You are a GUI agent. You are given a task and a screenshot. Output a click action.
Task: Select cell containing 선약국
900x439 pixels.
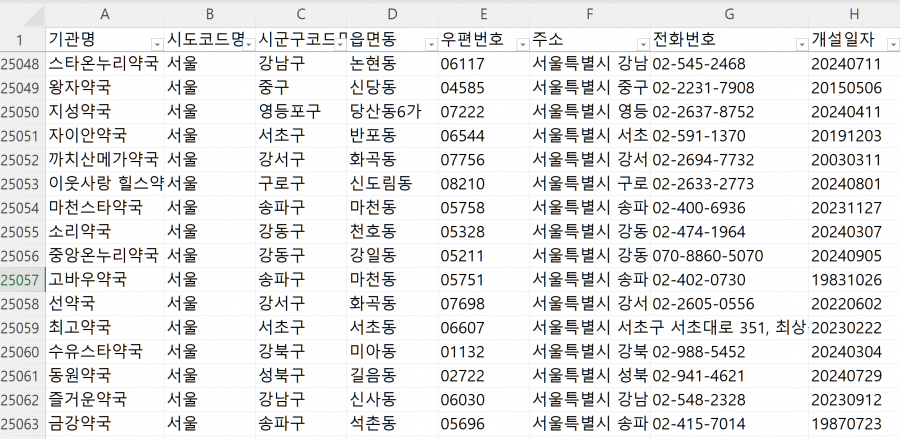(104, 304)
